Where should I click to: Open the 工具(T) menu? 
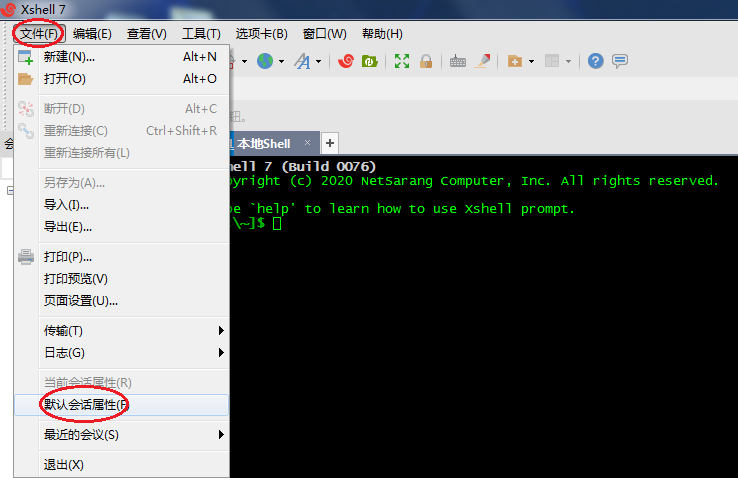tap(201, 34)
